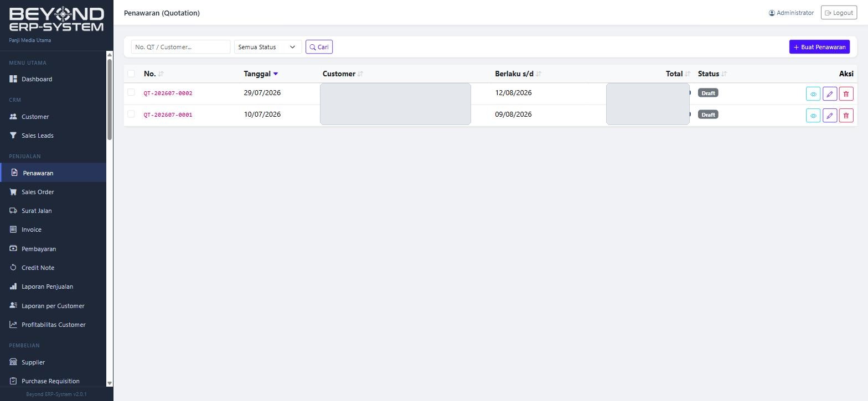Open Invoice icon entry in sidebar
868x401 pixels.
[53, 230]
